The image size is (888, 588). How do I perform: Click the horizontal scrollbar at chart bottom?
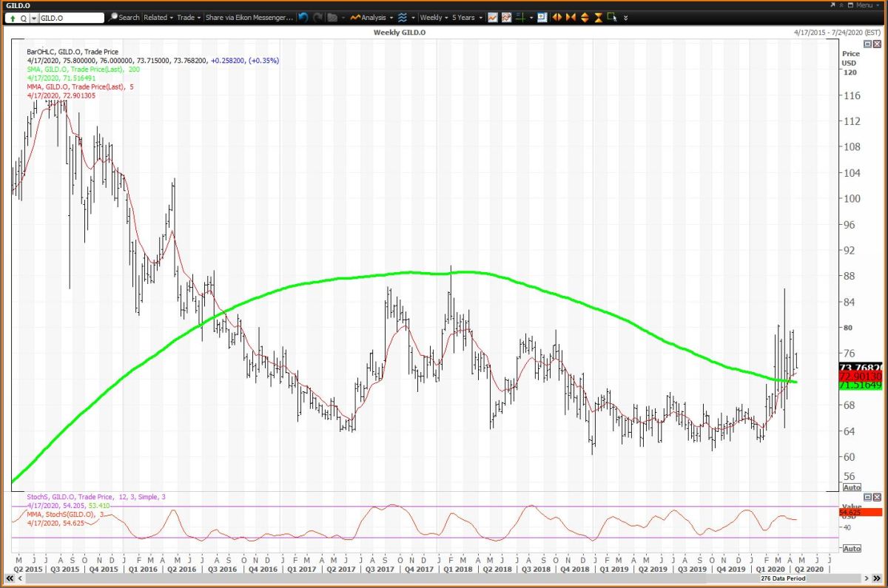click(444, 578)
